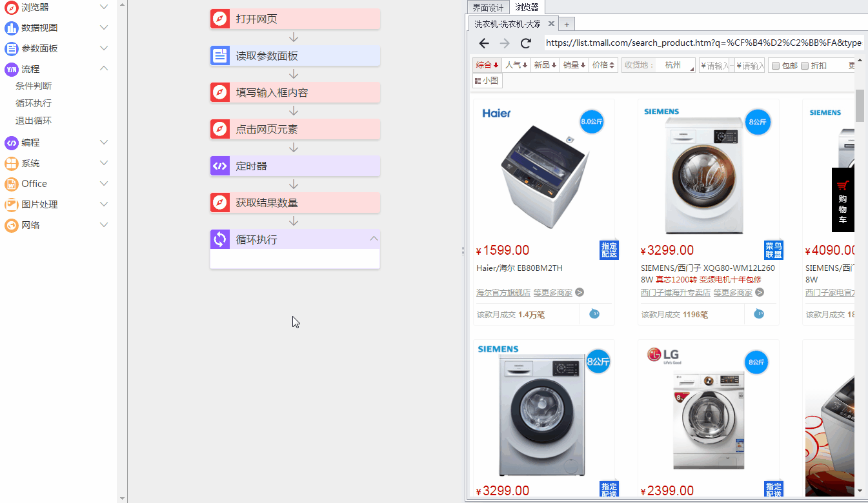Viewport: 868px width, 503px height.
Task: Select the 填写输入框内容 step icon
Action: click(x=220, y=92)
